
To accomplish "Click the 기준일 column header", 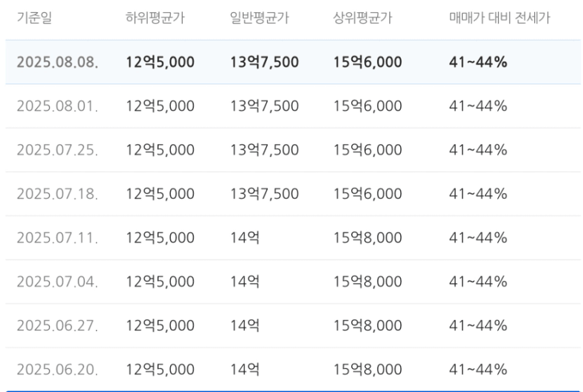I will (x=34, y=18).
